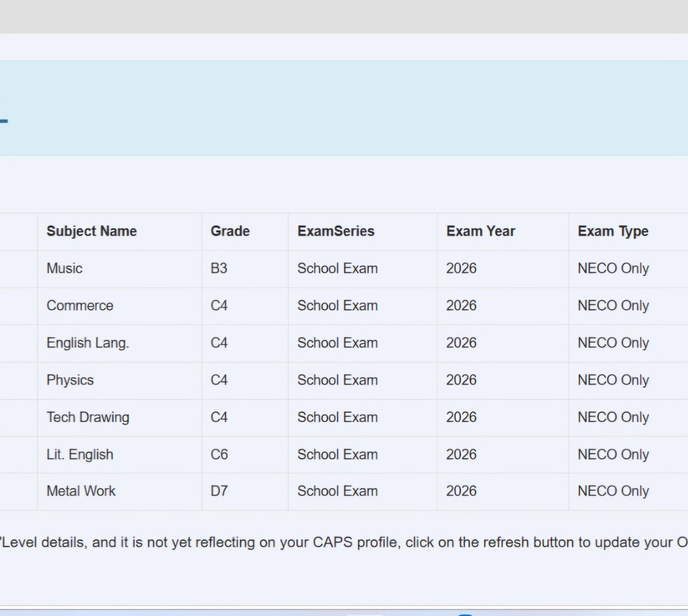Click the C4 grade for Commerce
This screenshot has width=688, height=616.
point(219,306)
